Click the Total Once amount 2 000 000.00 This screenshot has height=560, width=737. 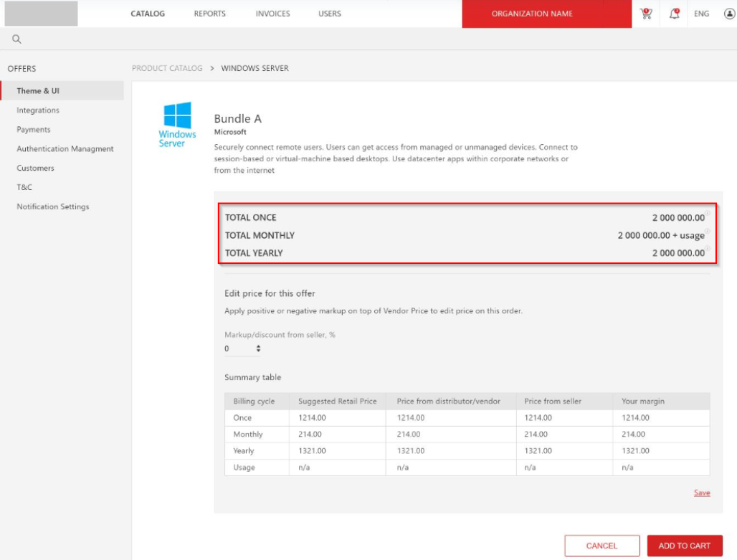coord(678,218)
